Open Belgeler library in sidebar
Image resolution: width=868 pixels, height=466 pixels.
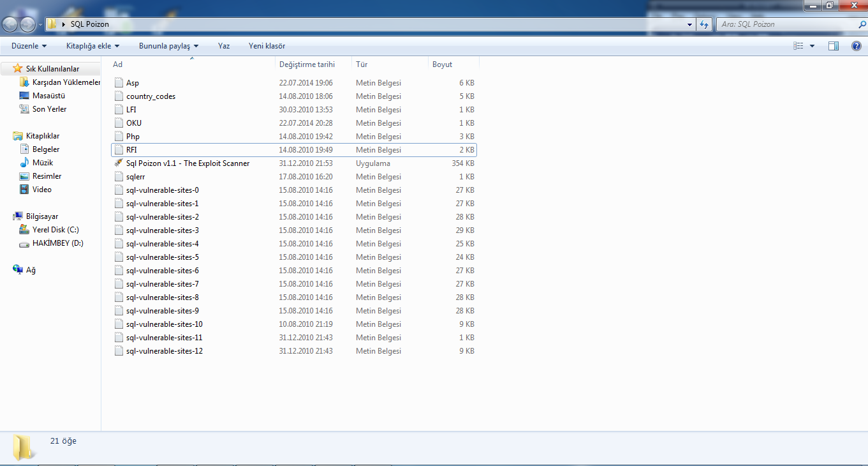tap(46, 149)
